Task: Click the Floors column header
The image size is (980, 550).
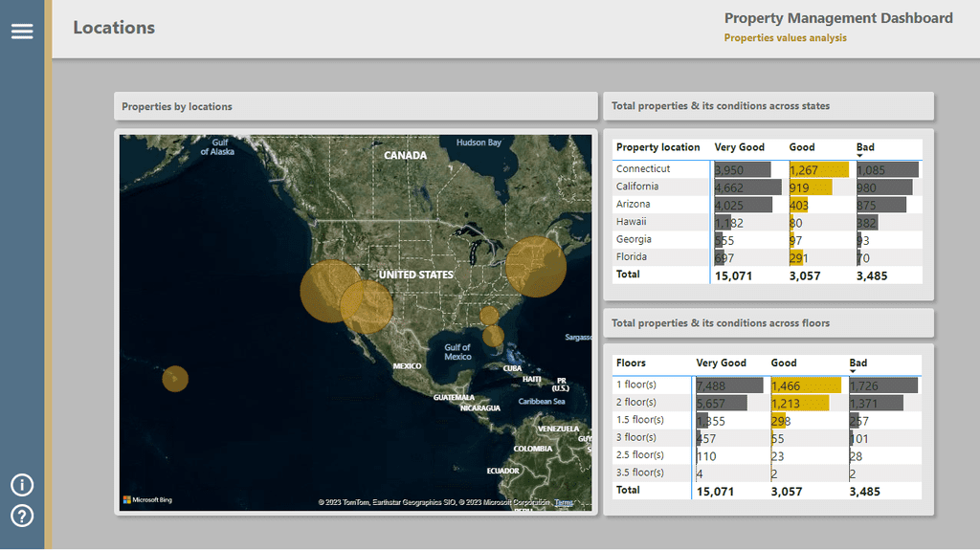Action: 631,363
